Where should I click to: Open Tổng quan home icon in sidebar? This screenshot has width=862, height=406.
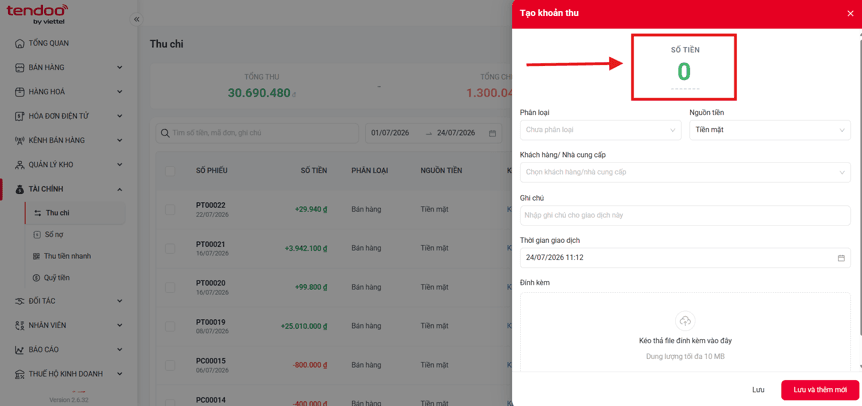click(19, 43)
